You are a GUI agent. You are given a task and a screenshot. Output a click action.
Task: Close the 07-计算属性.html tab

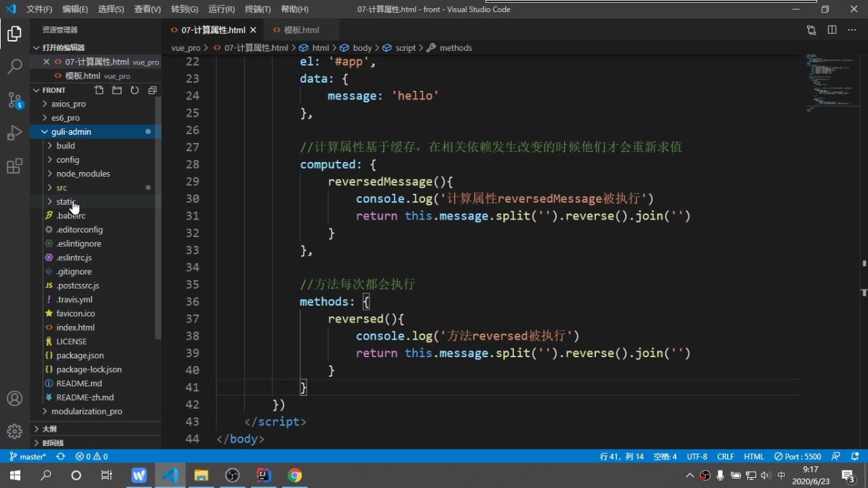click(254, 30)
